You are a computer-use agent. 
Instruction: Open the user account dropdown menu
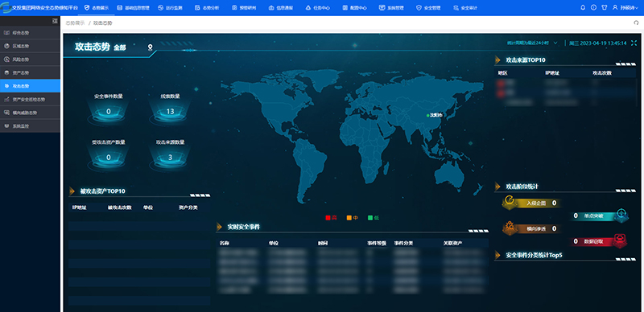coord(625,7)
